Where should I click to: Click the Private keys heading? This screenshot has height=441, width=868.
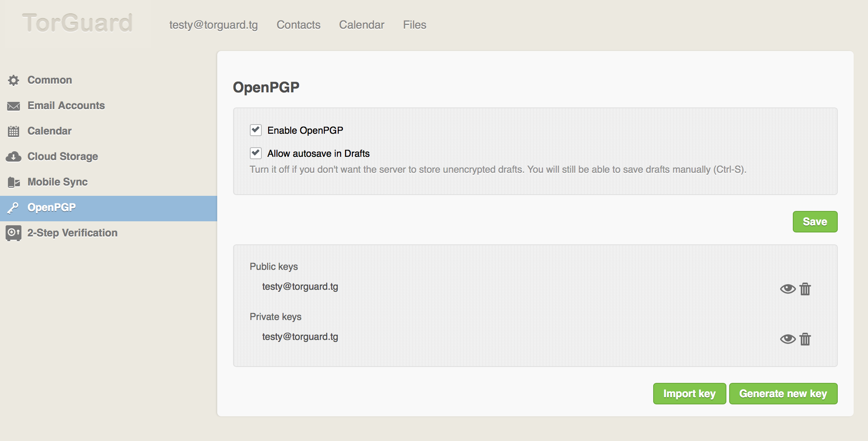[275, 317]
